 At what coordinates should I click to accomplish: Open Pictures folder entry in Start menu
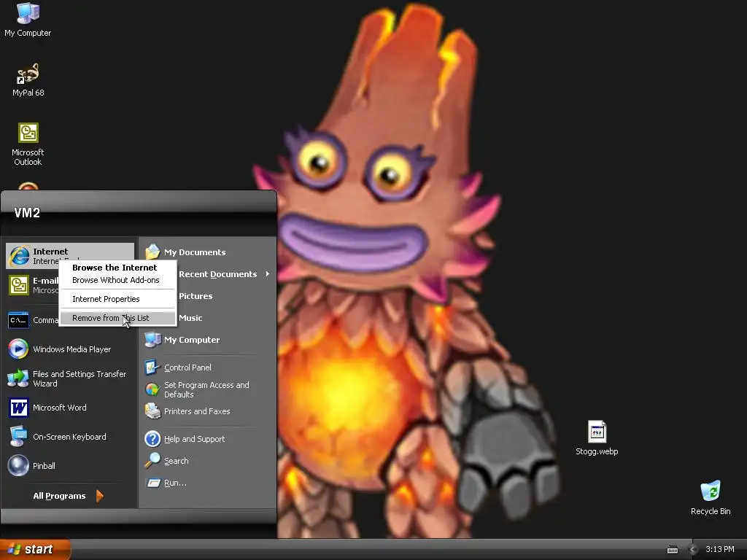196,296
